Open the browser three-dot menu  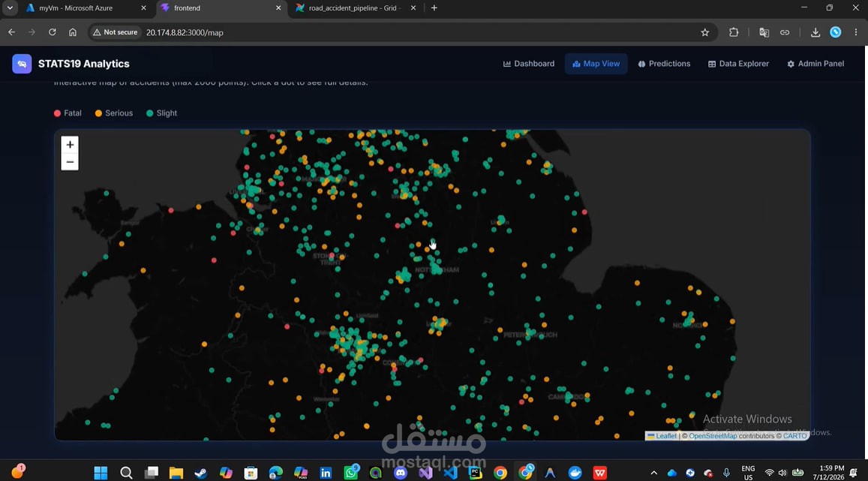(856, 33)
